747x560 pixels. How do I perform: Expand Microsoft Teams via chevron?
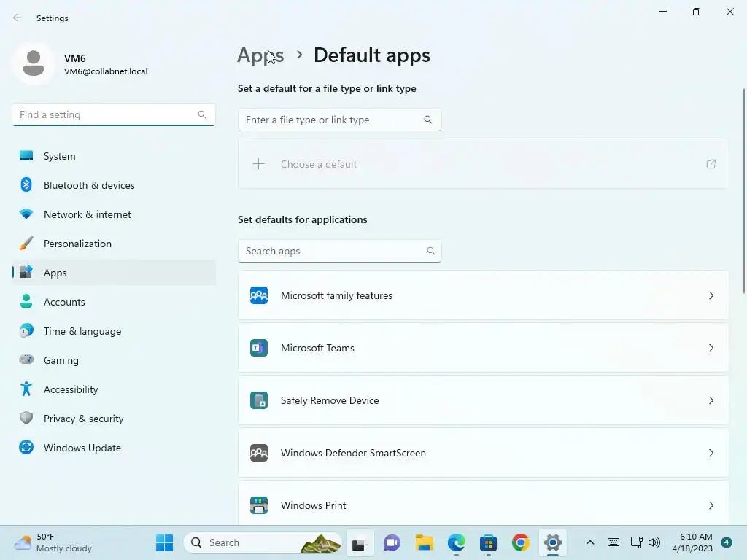tap(711, 348)
